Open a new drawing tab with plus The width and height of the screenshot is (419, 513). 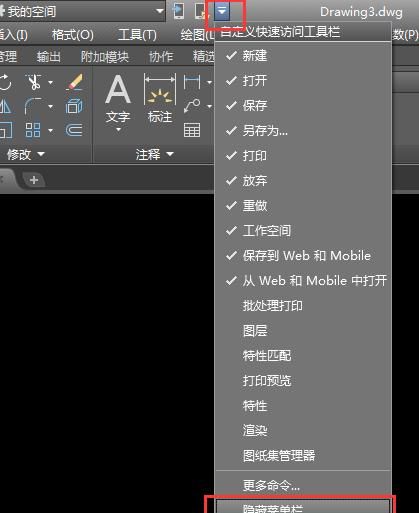(34, 180)
